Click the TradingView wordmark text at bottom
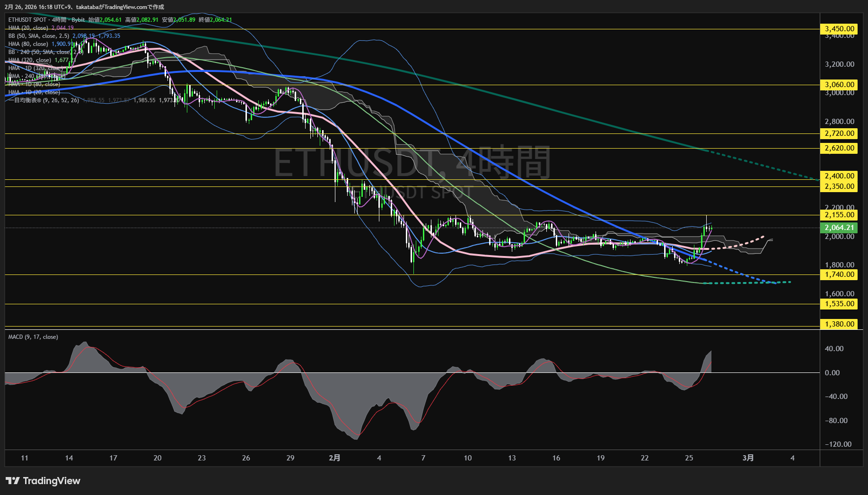 click(52, 481)
